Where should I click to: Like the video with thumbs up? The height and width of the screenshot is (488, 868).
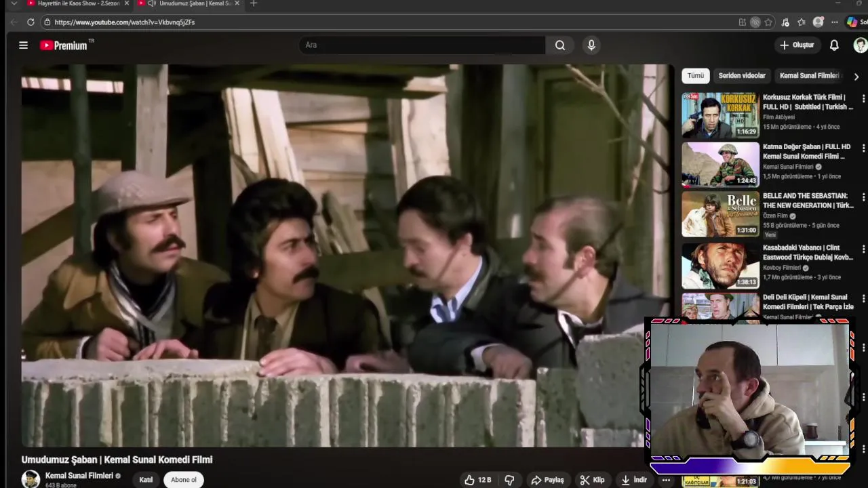478,480
